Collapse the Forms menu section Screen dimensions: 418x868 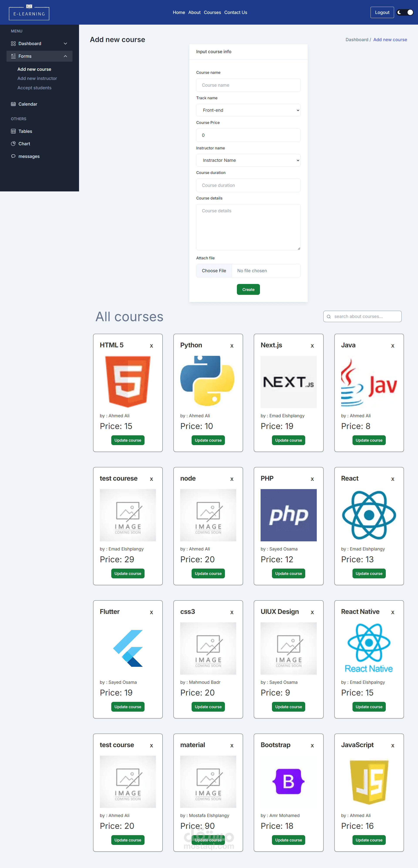tap(65, 56)
